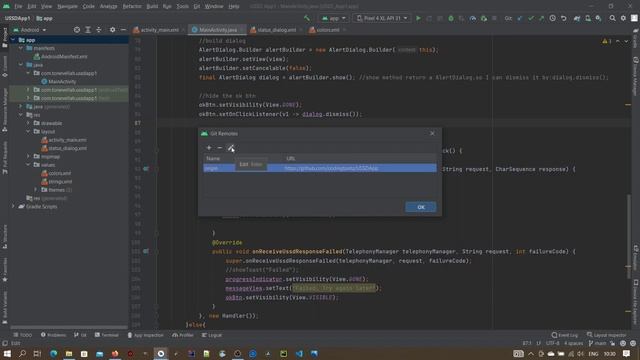Open Layout Inspector panel

[607, 335]
